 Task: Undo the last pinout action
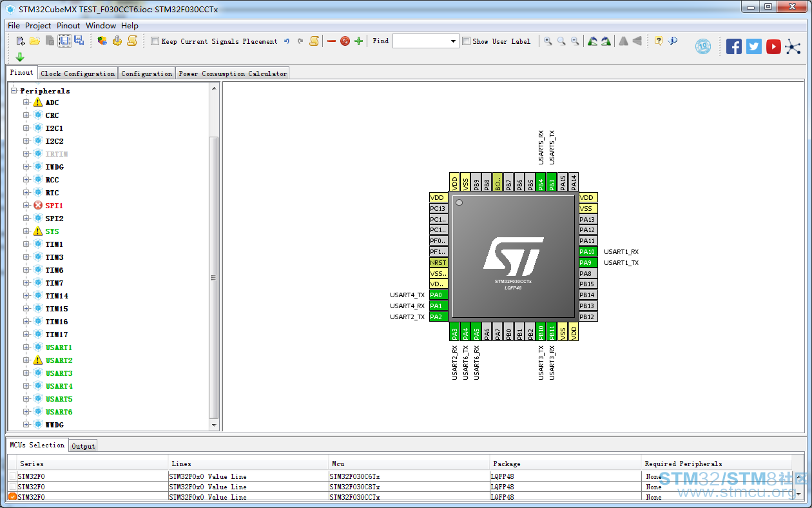click(x=287, y=41)
